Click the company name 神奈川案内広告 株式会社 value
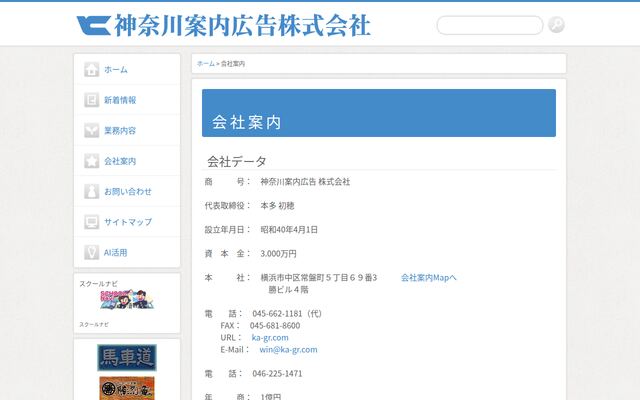Screen dimensions: 640x400 click(x=305, y=182)
